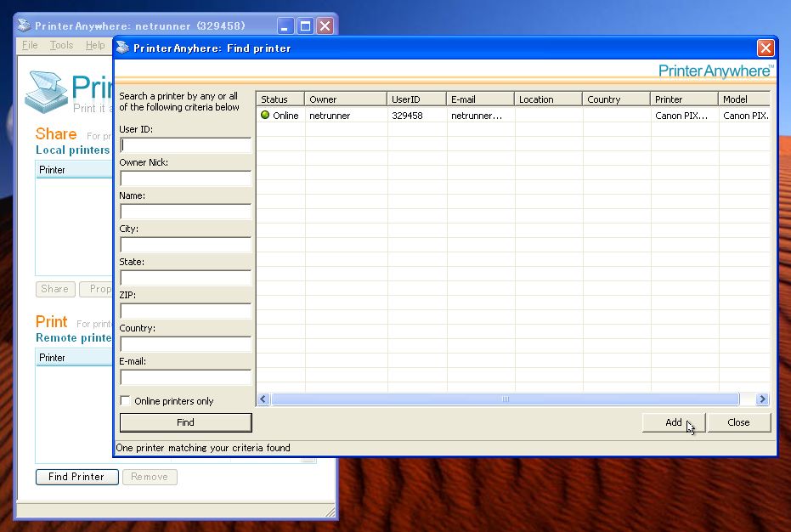Click Printer column header in Remote printers list
This screenshot has height=532, width=791.
tap(75, 358)
